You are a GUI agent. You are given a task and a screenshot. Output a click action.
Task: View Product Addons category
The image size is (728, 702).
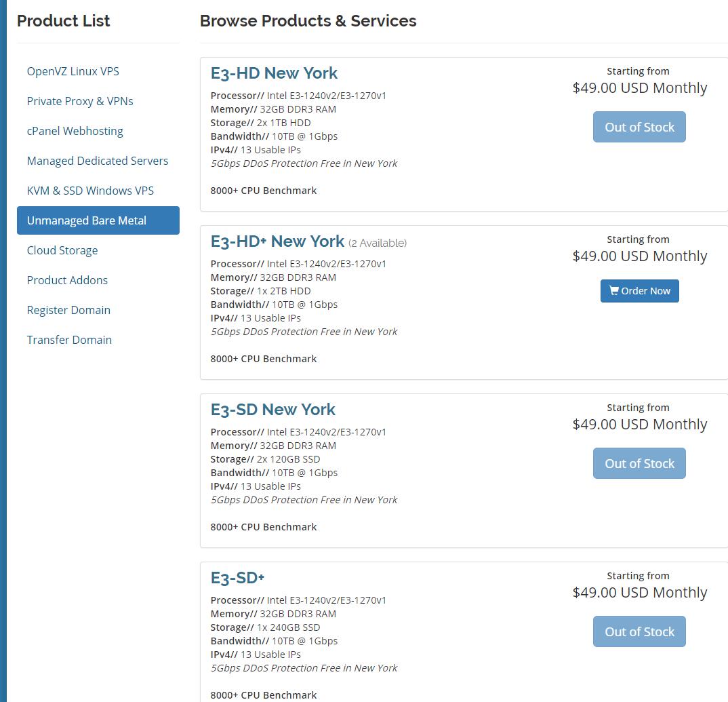click(x=67, y=280)
